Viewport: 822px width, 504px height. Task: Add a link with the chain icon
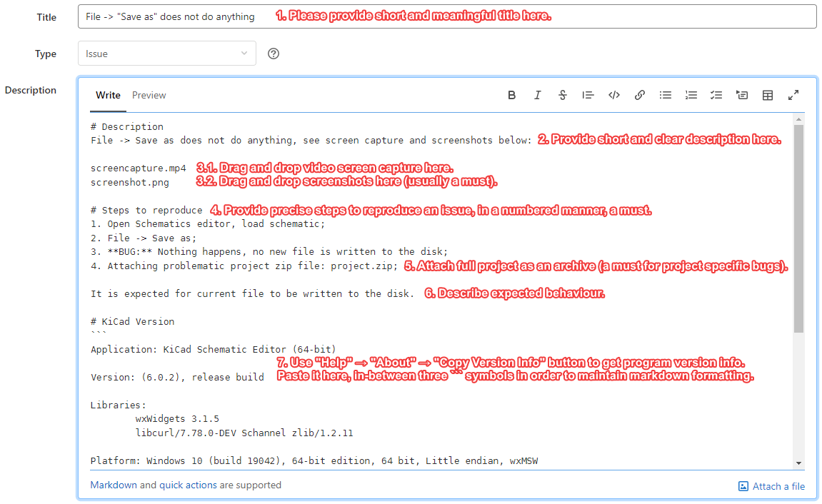(x=640, y=95)
